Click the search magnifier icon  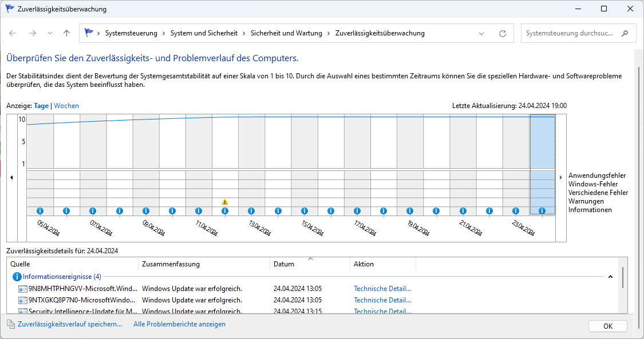pyautogui.click(x=625, y=34)
